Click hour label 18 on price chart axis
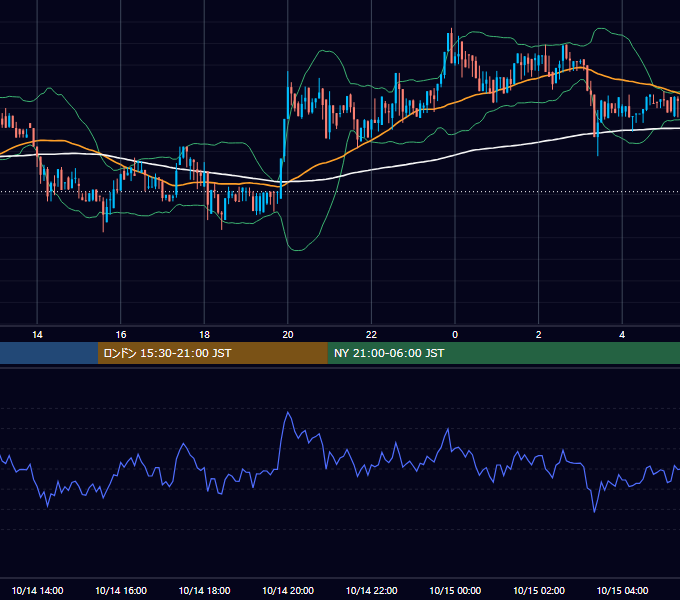The image size is (680, 600). tap(204, 335)
